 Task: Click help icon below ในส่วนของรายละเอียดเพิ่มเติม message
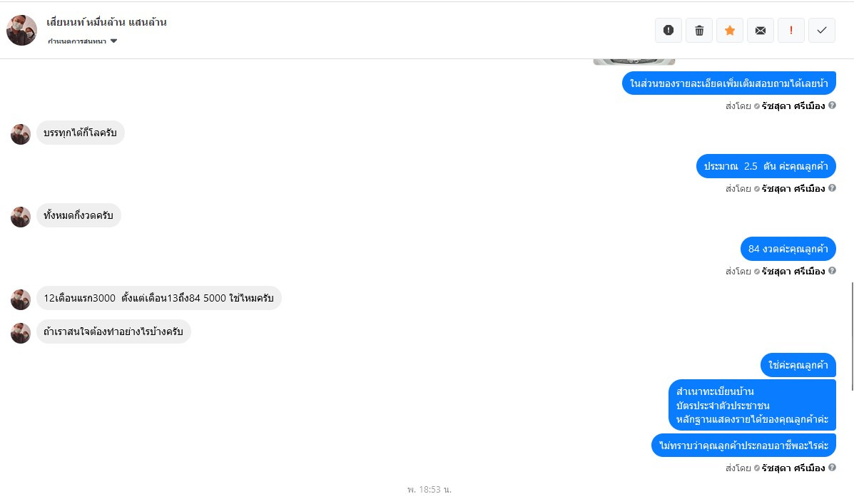click(832, 105)
